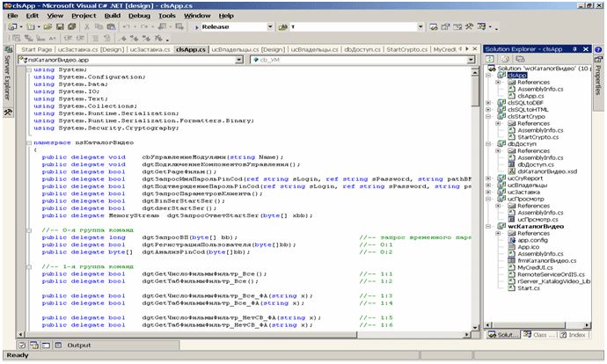Save the current file with the floppy icon
This screenshot has height=364, width=607.
[60, 26]
